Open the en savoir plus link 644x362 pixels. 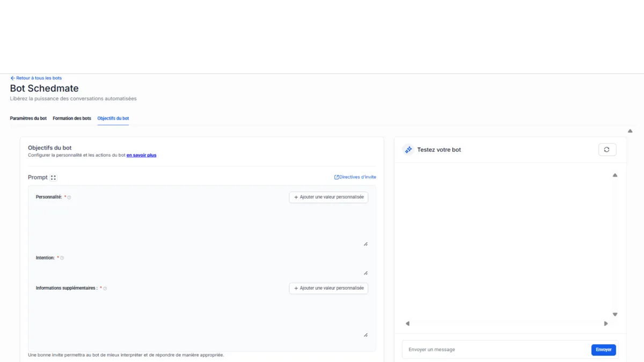point(141,155)
